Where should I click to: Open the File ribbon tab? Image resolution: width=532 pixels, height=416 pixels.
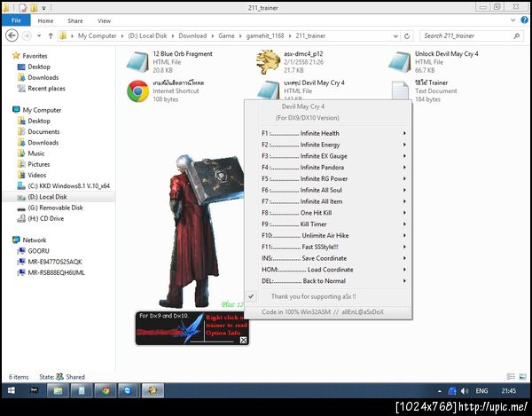point(16,20)
